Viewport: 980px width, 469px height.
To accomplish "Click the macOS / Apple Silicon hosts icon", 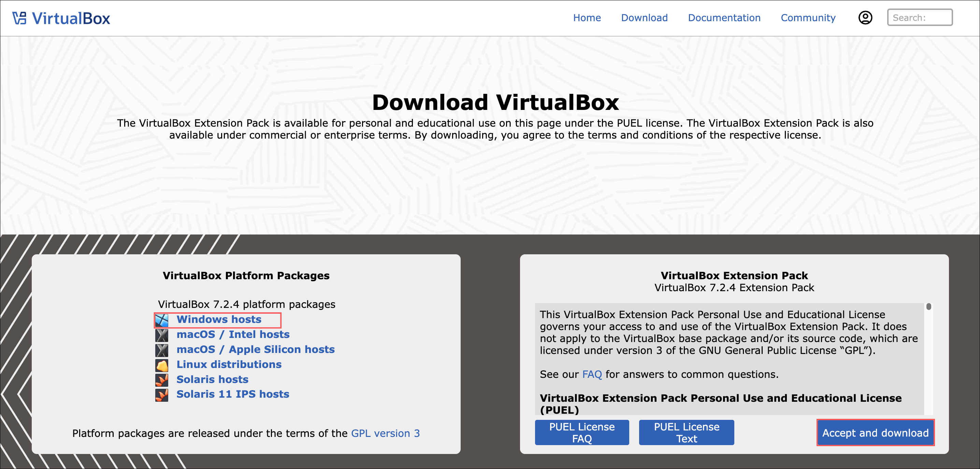I will click(x=162, y=350).
